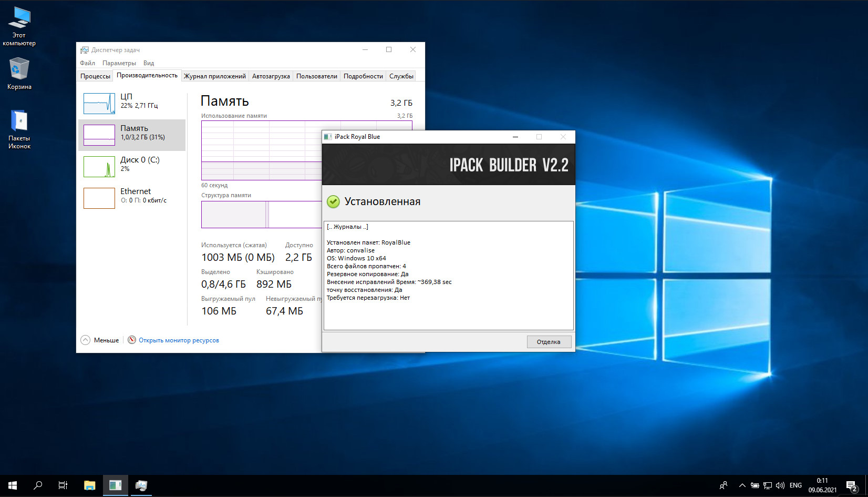Click the green installed checkmark icon
Screen dimensions: 868x497
pos(333,201)
